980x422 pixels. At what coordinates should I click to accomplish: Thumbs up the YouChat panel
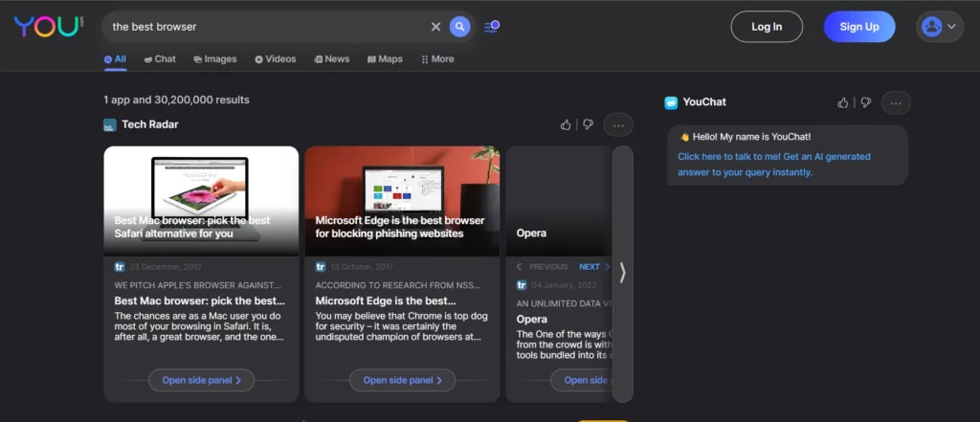843,102
